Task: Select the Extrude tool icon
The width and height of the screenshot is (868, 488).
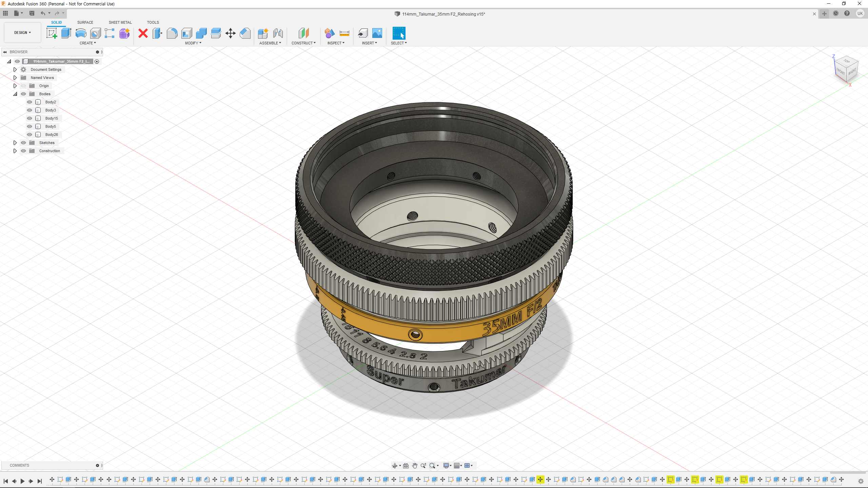Action: click(66, 33)
